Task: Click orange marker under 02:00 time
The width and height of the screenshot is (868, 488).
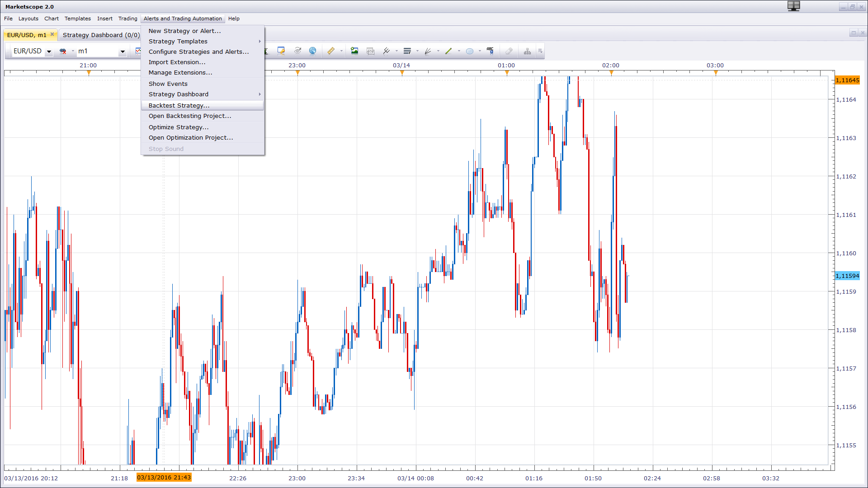Action: click(611, 72)
